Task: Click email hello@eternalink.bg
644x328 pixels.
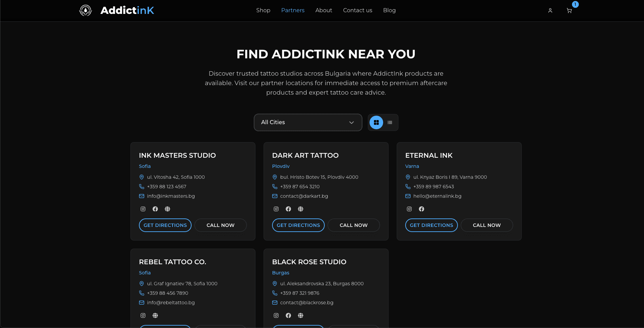Action: [437, 196]
